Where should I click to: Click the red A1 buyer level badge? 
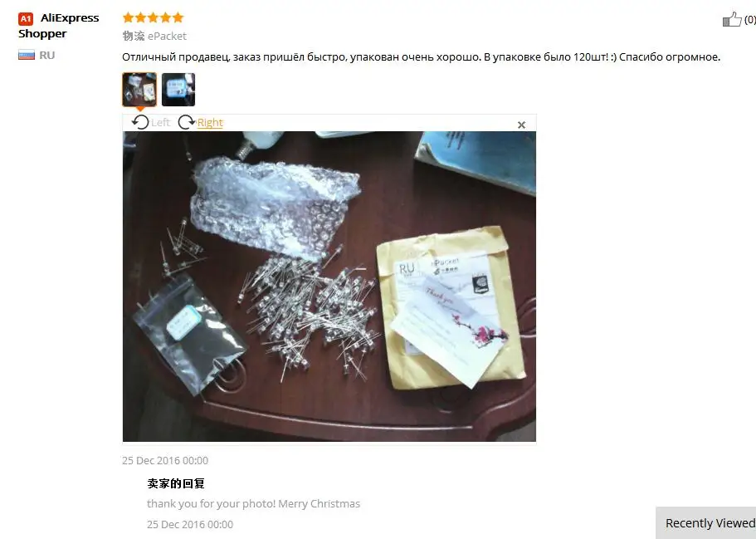coord(26,19)
